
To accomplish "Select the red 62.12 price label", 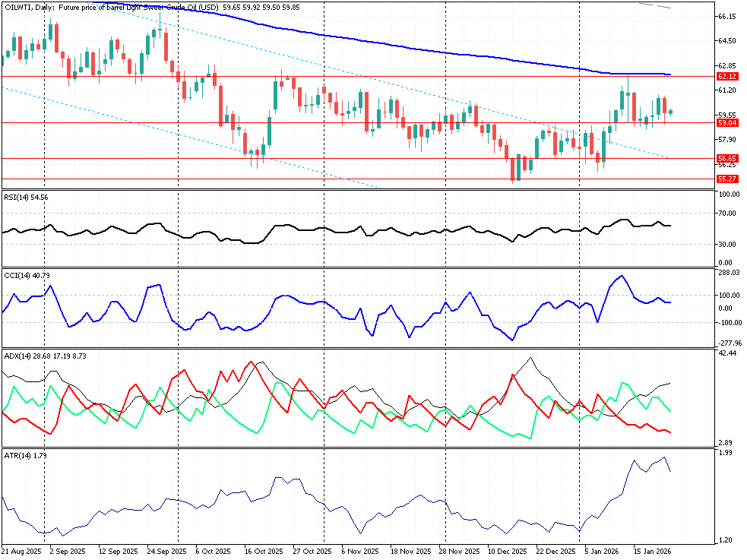I will coord(727,77).
